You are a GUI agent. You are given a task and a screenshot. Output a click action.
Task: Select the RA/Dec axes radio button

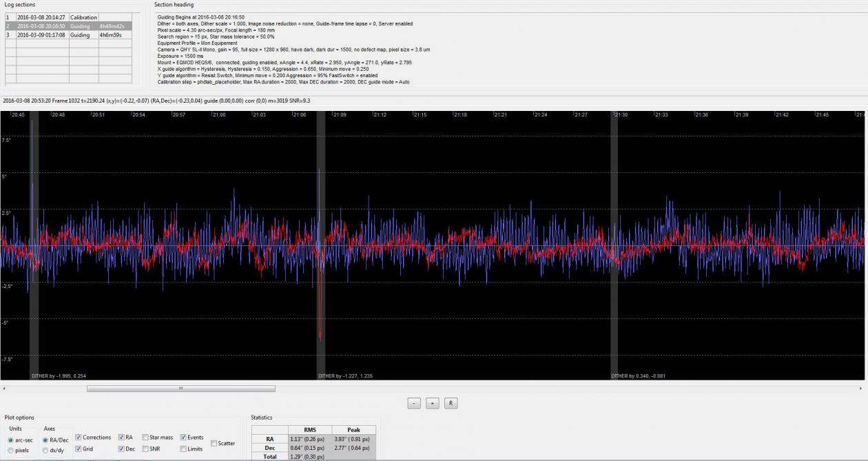[45, 440]
